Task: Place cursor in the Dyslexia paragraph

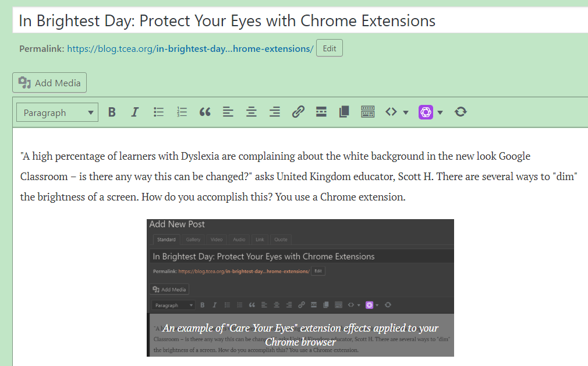Action: 299,177
